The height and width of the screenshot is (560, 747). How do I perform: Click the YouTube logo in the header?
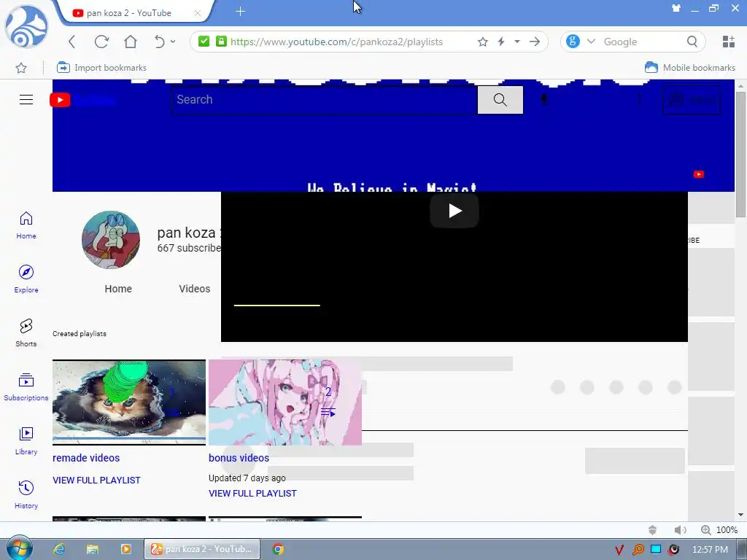pyautogui.click(x=82, y=100)
